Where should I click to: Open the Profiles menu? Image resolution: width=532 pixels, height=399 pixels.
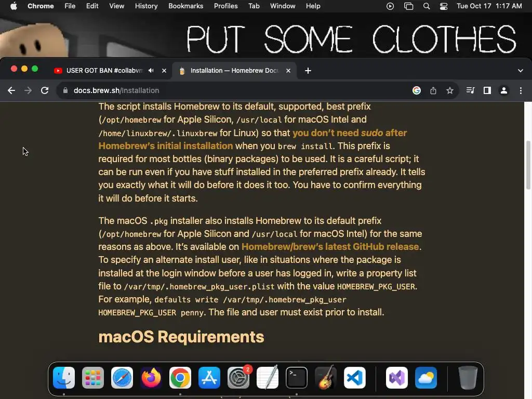(x=226, y=6)
